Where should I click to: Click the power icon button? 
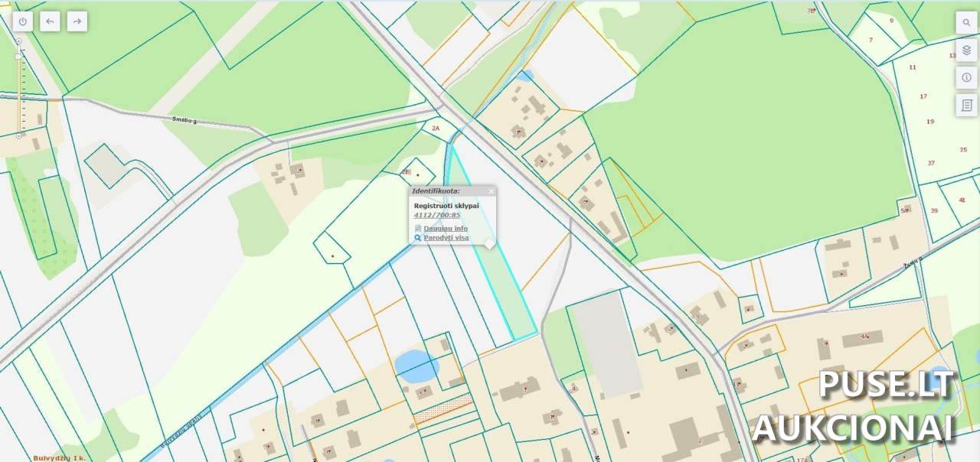(x=22, y=21)
